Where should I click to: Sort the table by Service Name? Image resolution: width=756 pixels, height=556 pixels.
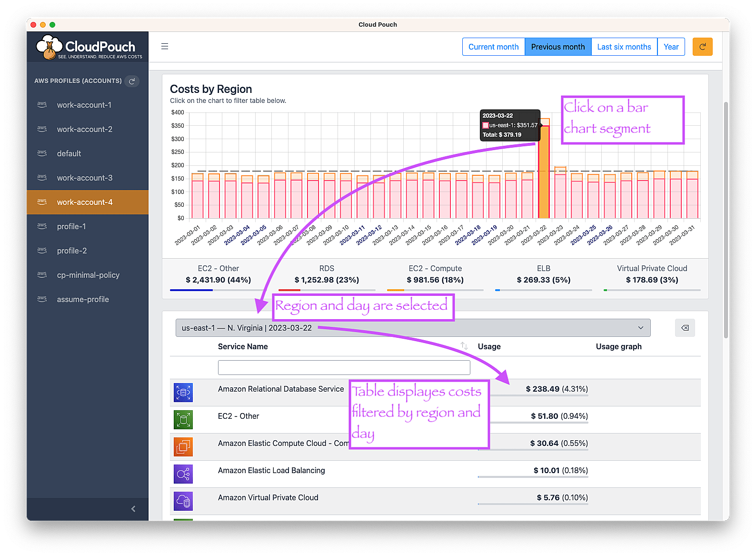(x=464, y=346)
